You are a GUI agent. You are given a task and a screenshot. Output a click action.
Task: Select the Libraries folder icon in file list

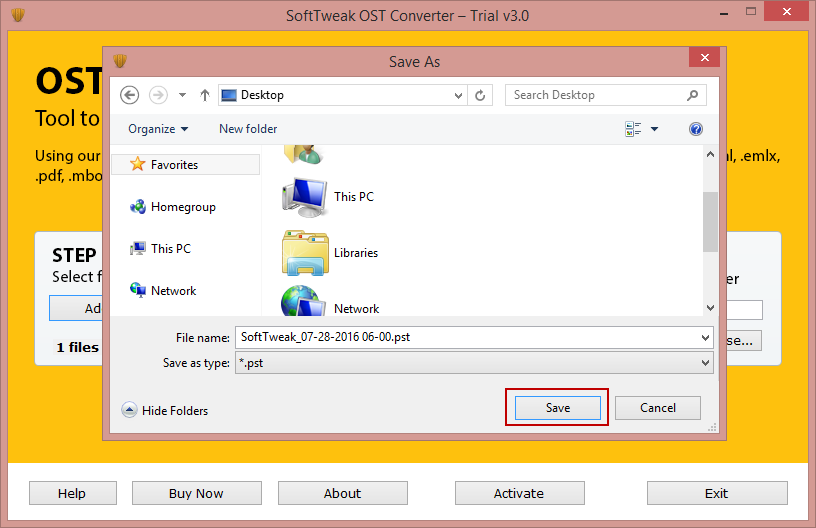(305, 253)
